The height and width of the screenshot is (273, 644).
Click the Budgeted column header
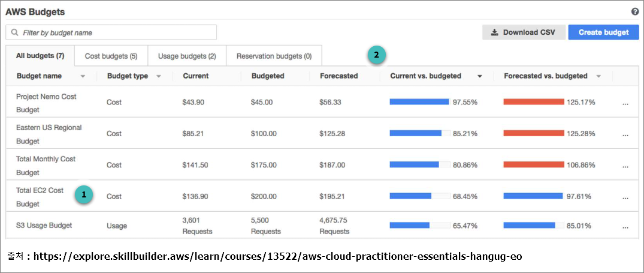pos(268,76)
